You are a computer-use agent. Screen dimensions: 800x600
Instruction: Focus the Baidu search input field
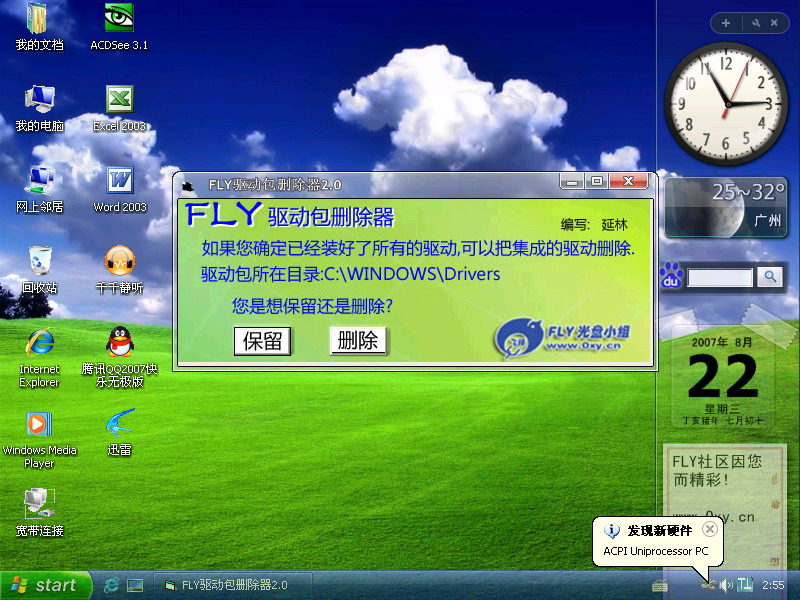(720, 278)
